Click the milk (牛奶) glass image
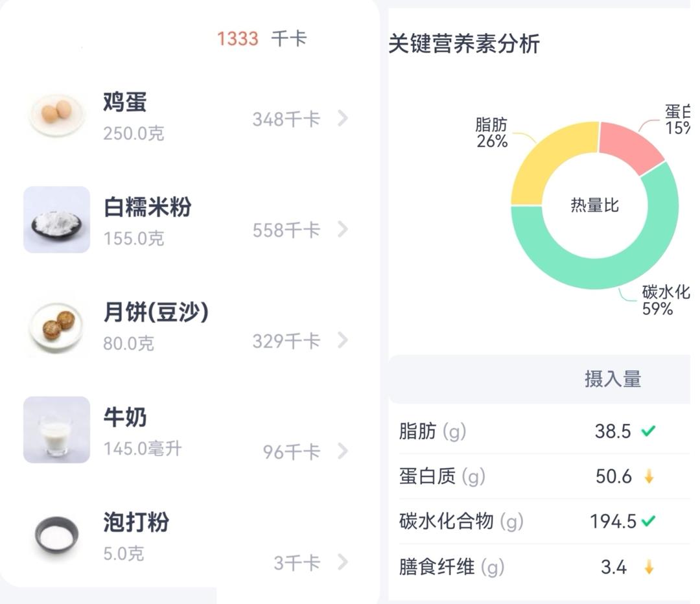Screen dimensions: 700x604 pyautogui.click(x=56, y=430)
